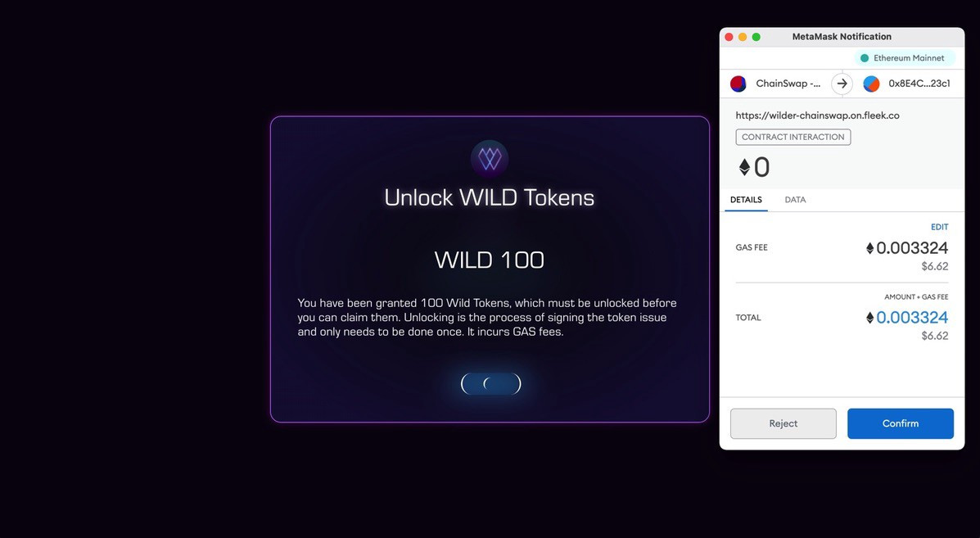Image resolution: width=980 pixels, height=538 pixels.
Task: Click the arrow icon between accounts
Action: click(842, 84)
